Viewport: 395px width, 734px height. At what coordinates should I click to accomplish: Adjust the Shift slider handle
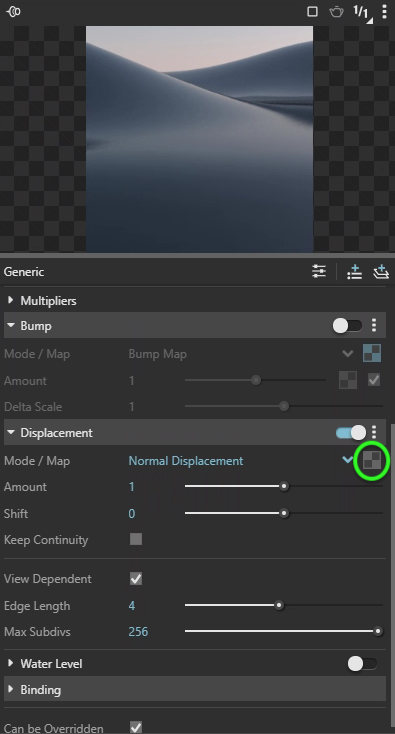coord(284,513)
